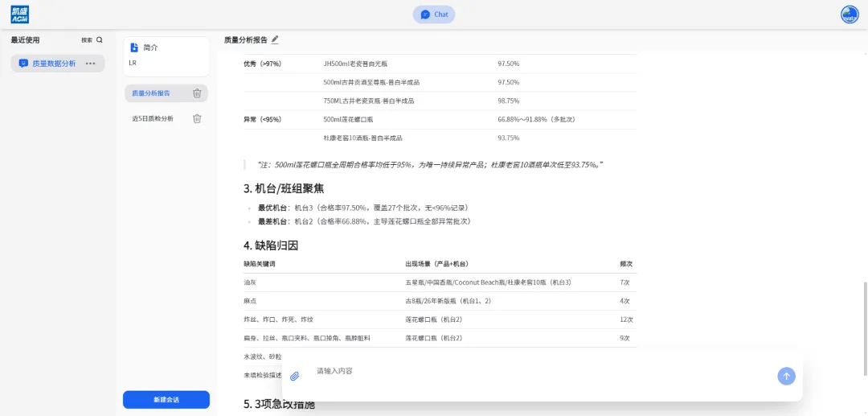
Task: Attach a file with the paperclip
Action: (x=295, y=376)
